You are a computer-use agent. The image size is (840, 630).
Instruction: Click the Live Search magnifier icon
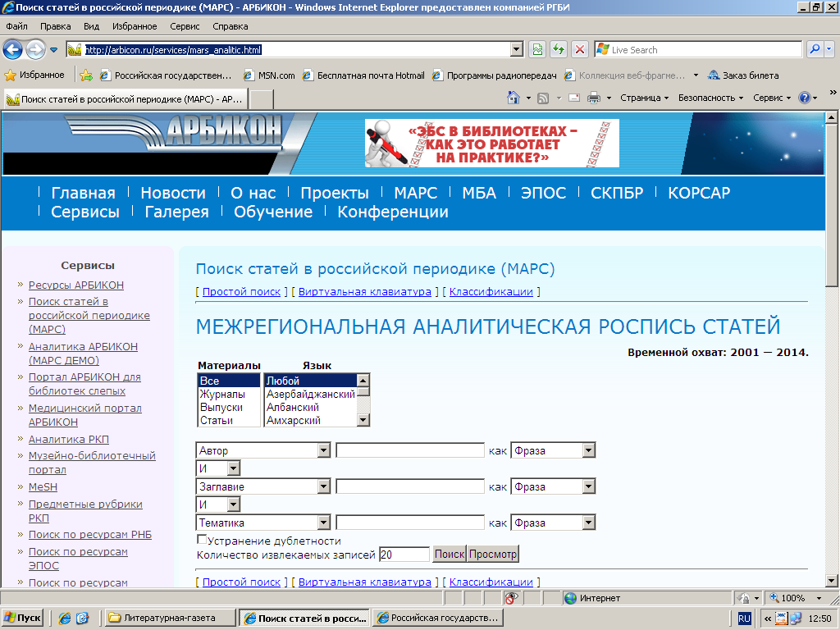tap(815, 49)
